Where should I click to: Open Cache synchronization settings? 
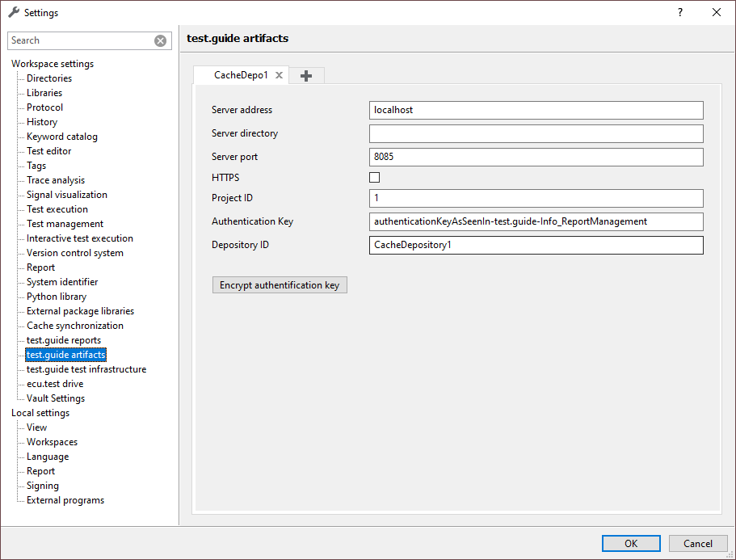click(x=75, y=326)
